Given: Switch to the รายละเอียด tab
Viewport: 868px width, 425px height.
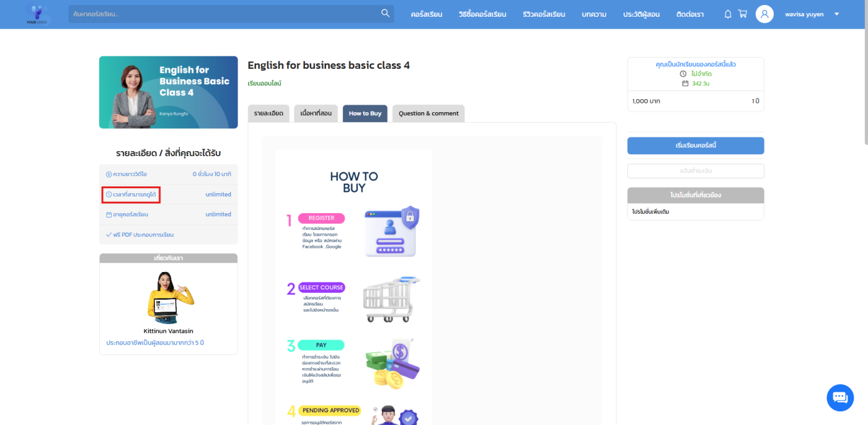Looking at the screenshot, I should click(268, 113).
